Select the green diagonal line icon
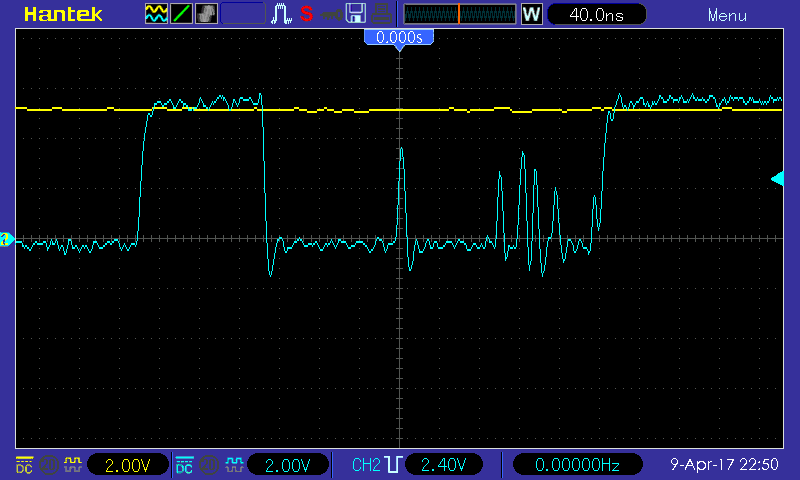The height and width of the screenshot is (480, 800). 182,14
